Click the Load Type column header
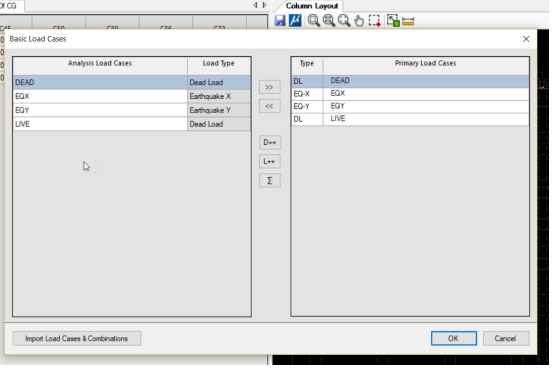This screenshot has width=553, height=369. pos(219,66)
